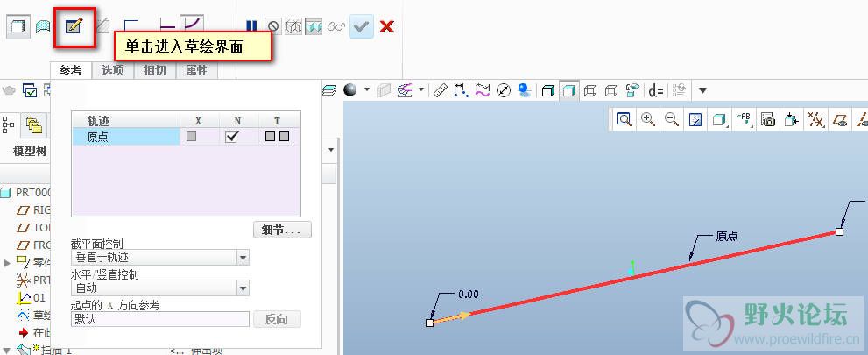The height and width of the screenshot is (355, 868).
Task: Click the 0.00 dimension value label
Action: pos(469,294)
